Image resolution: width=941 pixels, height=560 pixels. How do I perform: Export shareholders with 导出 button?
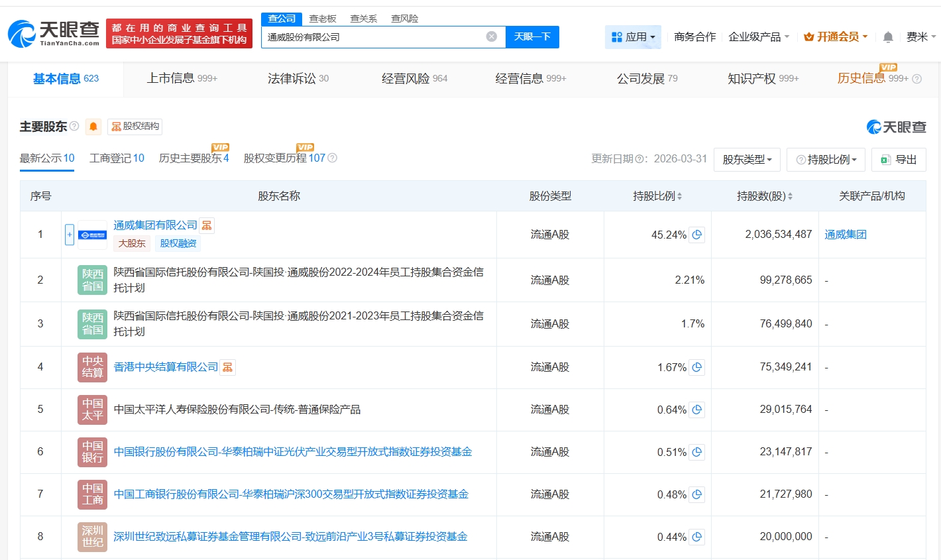(899, 160)
